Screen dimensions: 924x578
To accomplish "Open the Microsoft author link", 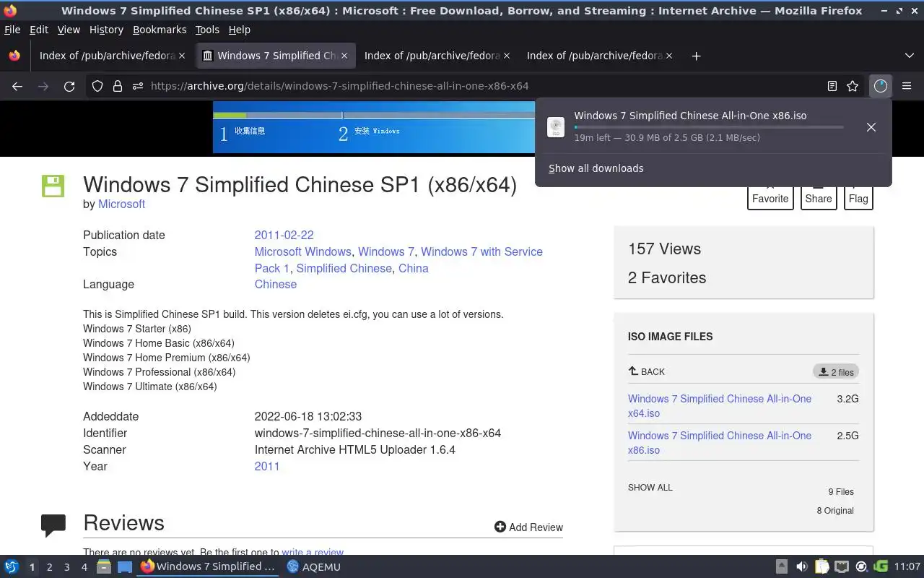I will coord(121,204).
